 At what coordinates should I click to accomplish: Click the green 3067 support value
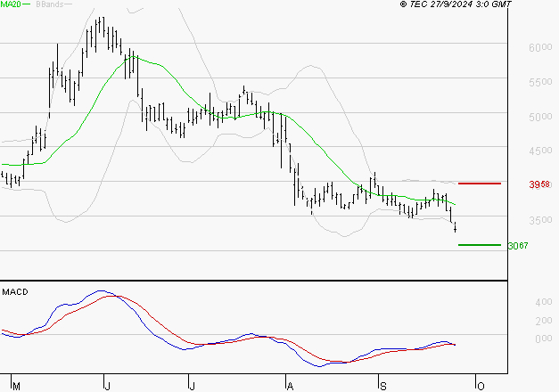tap(518, 246)
